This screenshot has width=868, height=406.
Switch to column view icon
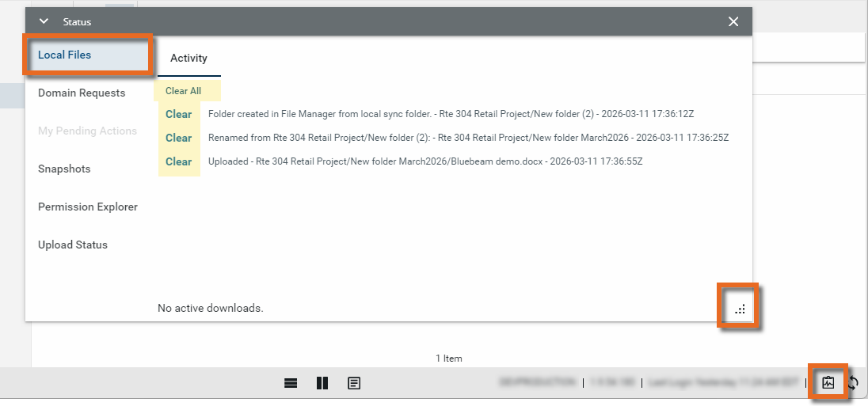(322, 383)
